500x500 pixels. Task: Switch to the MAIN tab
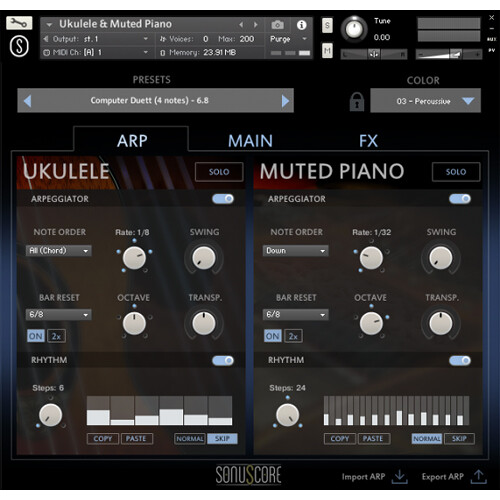click(250, 141)
